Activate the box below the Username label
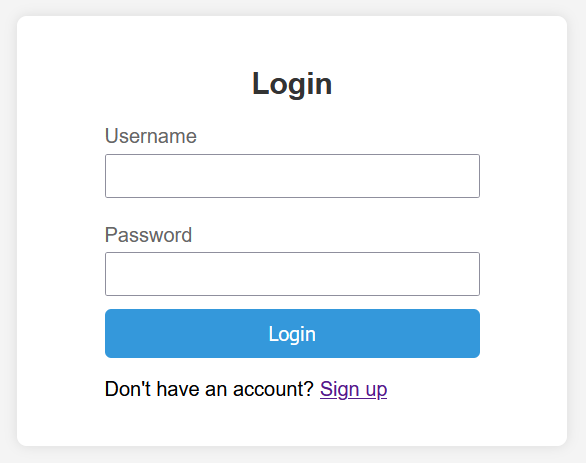Image resolution: width=586 pixels, height=463 pixels. [x=292, y=176]
